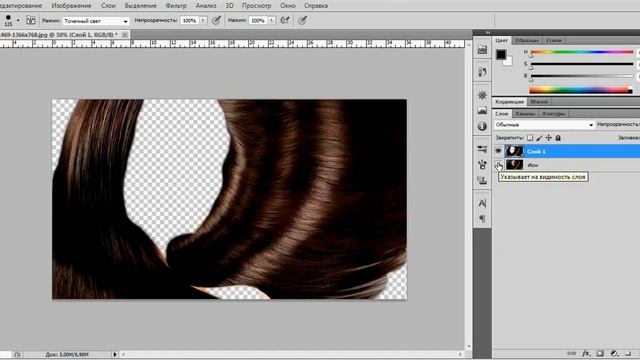This screenshot has height=360, width=640.
Task: Show the Фон layer visibility box
Action: (498, 165)
